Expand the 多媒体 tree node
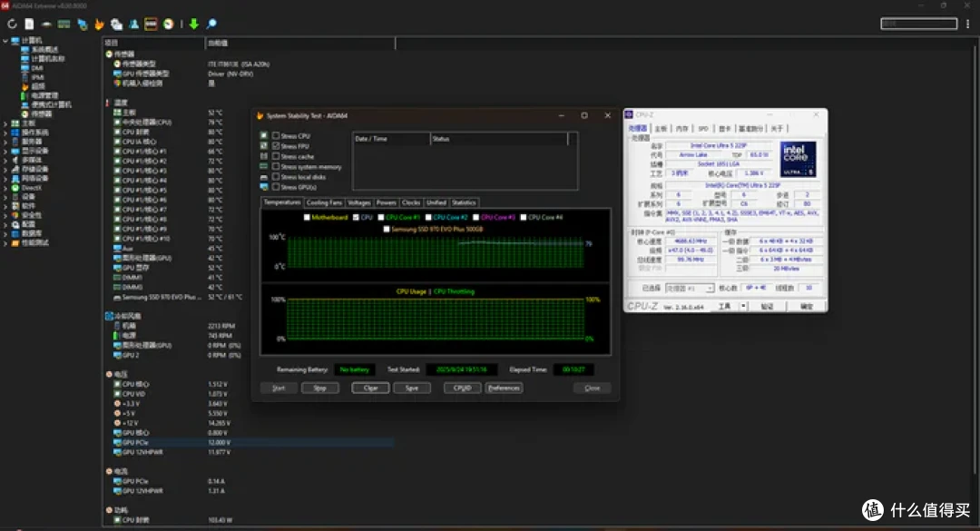Viewport: 980px width, 531px height. coord(5,160)
